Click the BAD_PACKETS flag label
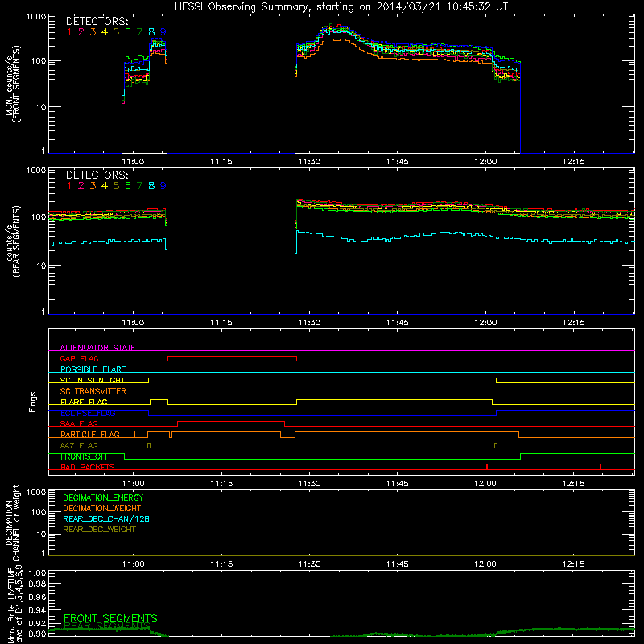This screenshot has height=644, width=644. (88, 468)
